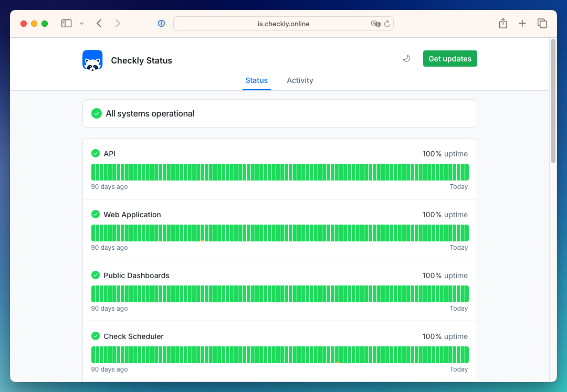Go back with the back arrow
This screenshot has width=567, height=392.
(99, 24)
